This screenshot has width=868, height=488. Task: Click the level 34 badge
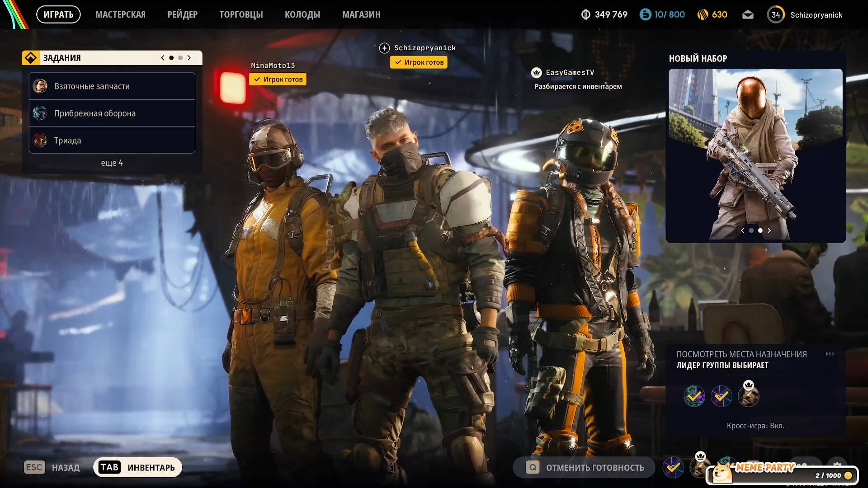pyautogui.click(x=776, y=14)
